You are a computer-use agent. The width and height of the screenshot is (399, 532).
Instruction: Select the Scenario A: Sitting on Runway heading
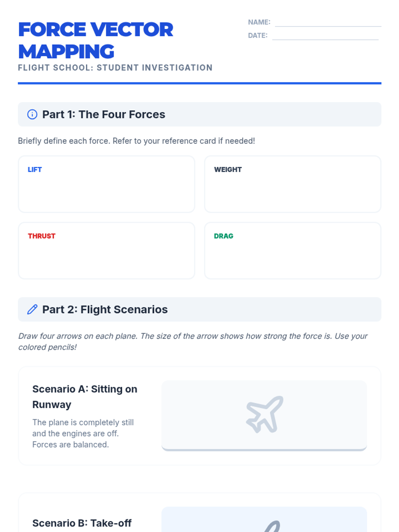point(85,397)
